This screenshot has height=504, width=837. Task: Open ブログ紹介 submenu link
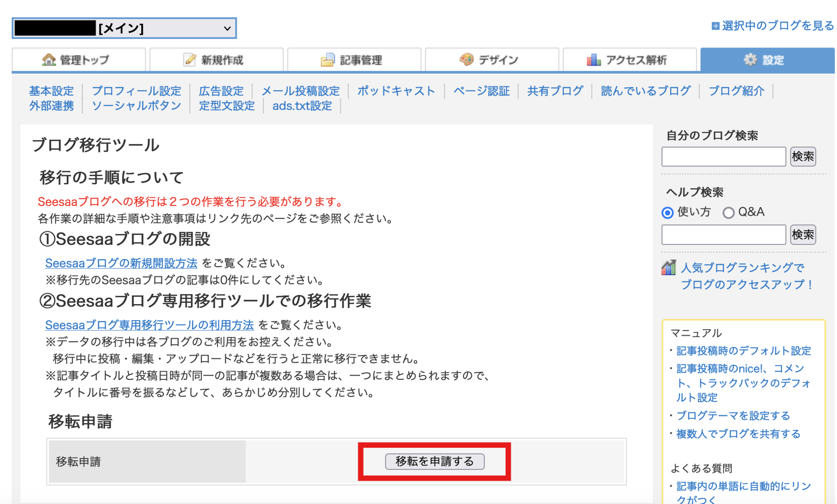pyautogui.click(x=736, y=91)
